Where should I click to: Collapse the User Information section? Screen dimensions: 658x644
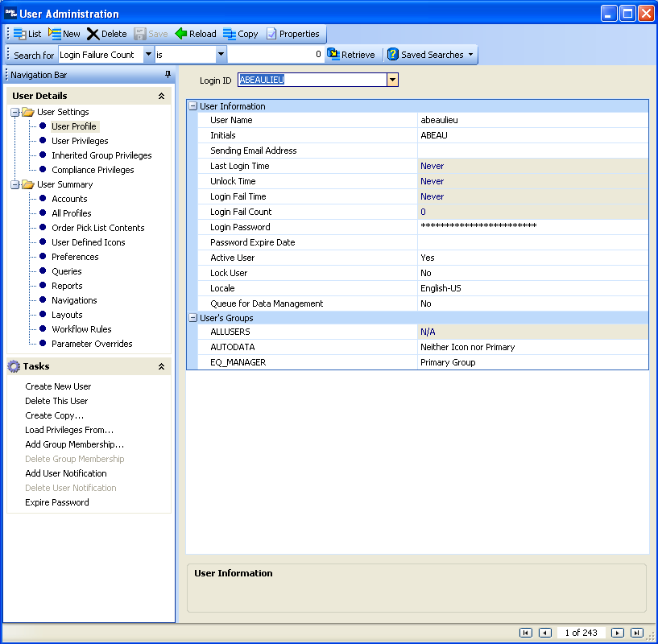coord(192,106)
